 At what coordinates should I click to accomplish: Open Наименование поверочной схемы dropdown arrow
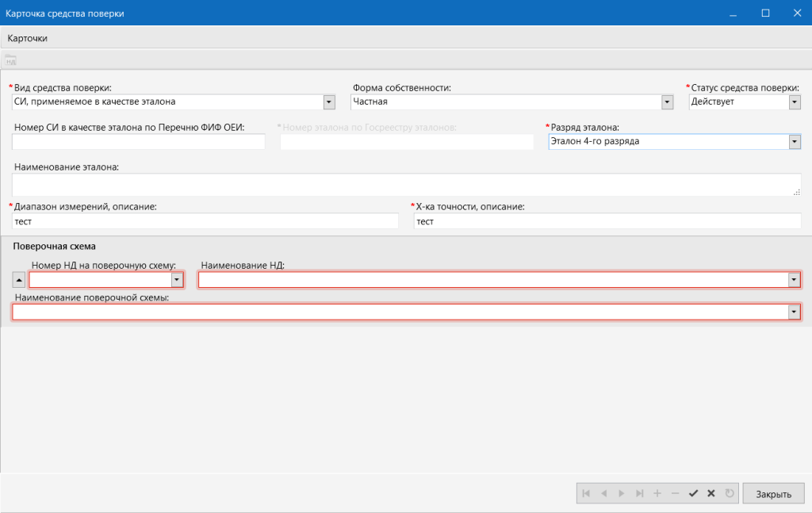click(794, 312)
